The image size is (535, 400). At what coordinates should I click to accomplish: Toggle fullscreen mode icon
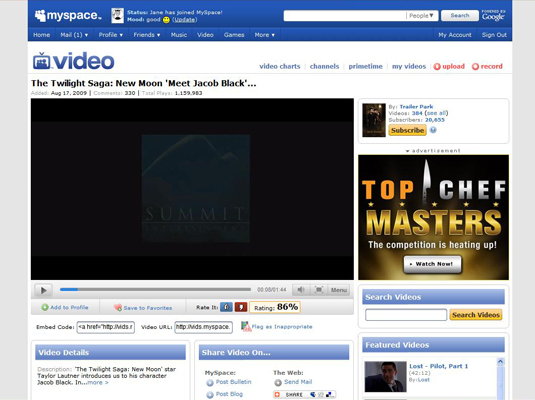coord(319,290)
